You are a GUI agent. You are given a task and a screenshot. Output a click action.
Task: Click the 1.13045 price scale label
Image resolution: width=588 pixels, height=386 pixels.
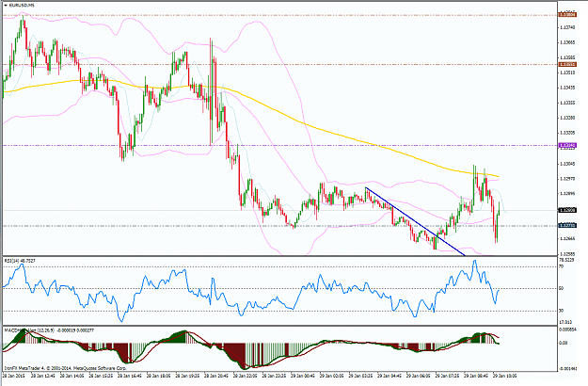pos(567,164)
